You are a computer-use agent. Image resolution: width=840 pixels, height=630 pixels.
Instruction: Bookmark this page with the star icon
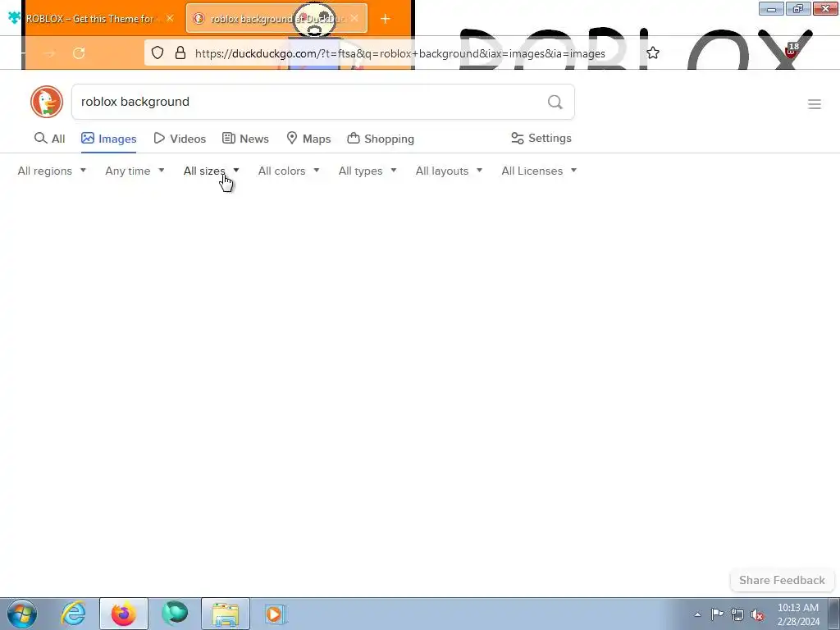(652, 53)
